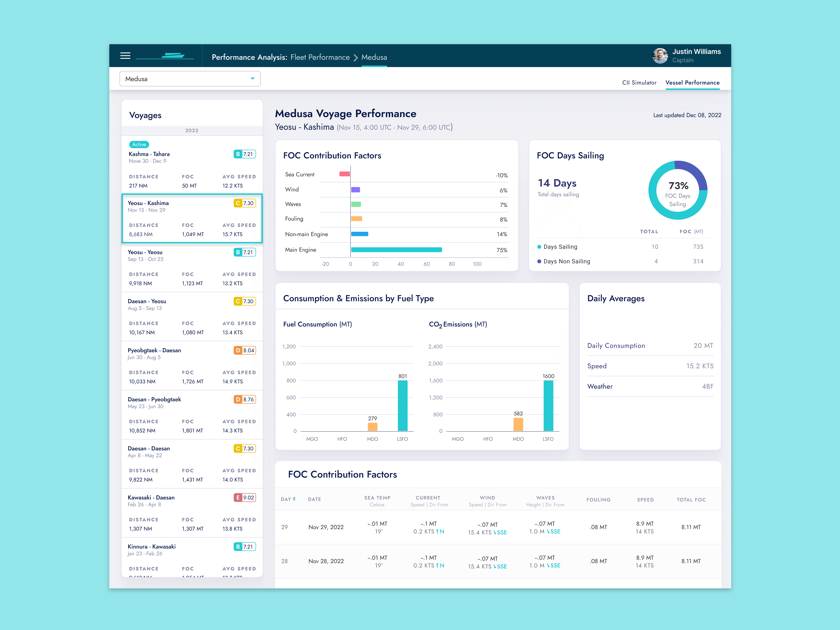Open the hamburger menu
840x630 pixels.
[x=125, y=56]
